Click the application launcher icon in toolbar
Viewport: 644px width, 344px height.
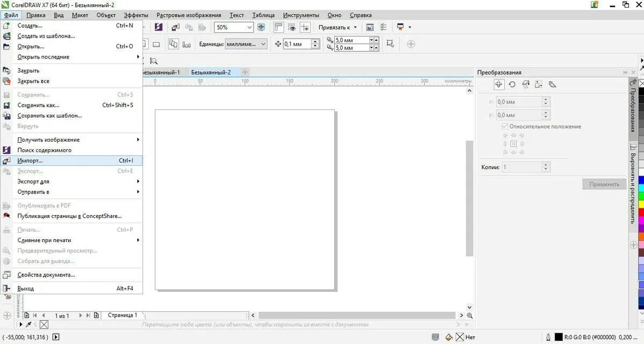[400, 27]
